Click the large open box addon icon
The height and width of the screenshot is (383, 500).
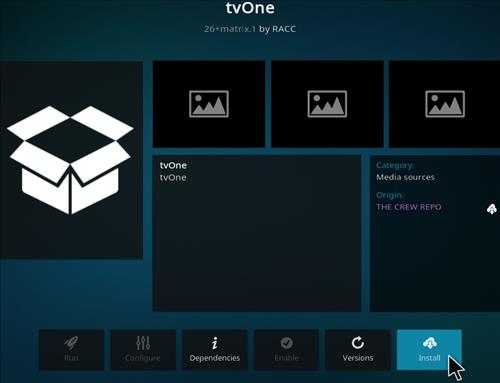(70, 160)
